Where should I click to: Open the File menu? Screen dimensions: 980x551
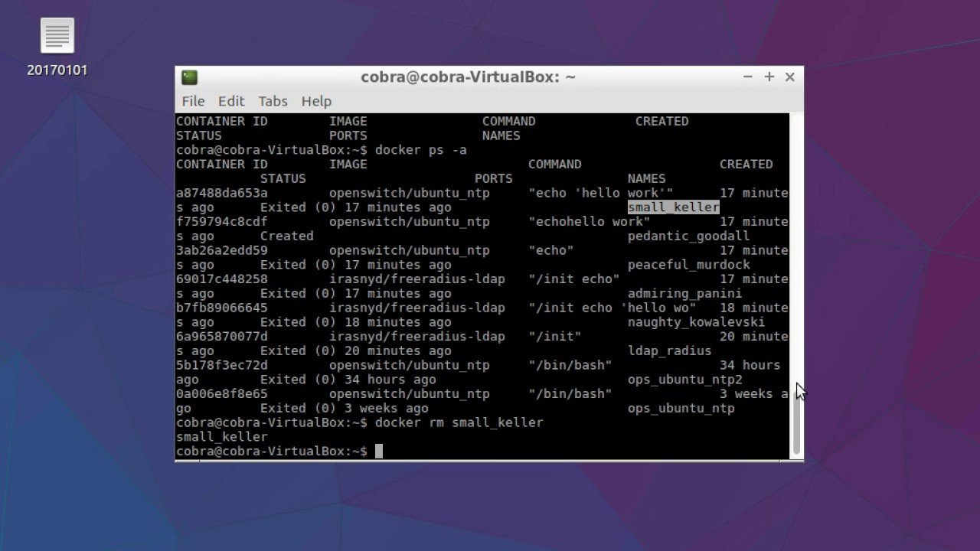193,101
